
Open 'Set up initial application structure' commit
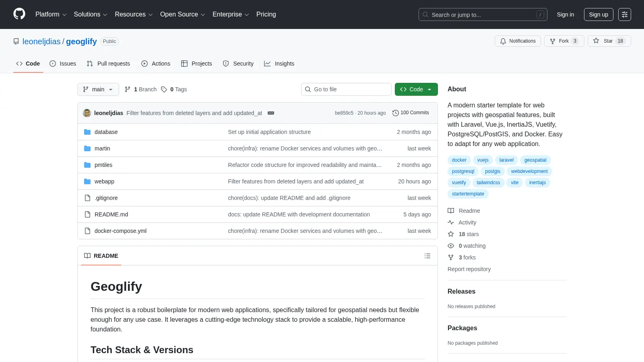click(x=269, y=132)
